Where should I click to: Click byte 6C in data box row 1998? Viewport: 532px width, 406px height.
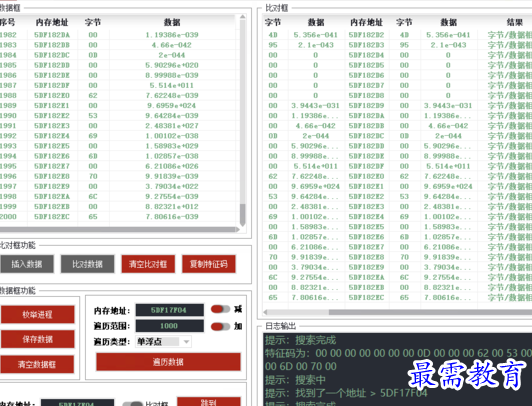click(x=93, y=196)
